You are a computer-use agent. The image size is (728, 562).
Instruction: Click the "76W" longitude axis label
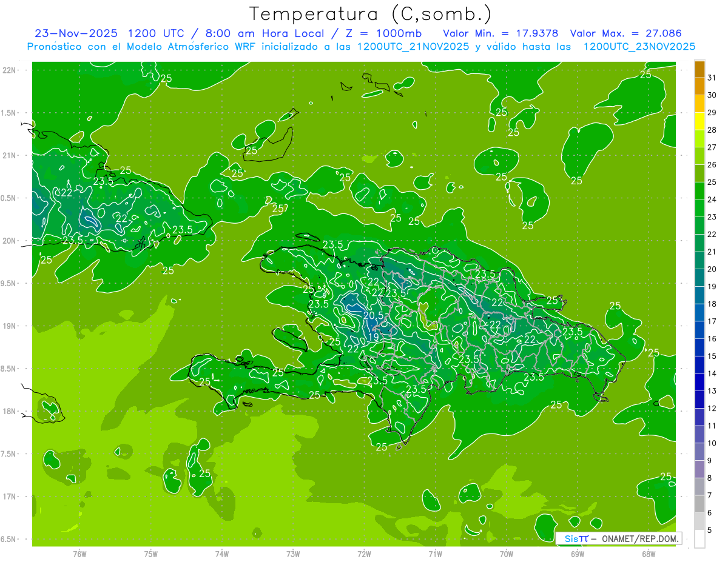tap(79, 554)
